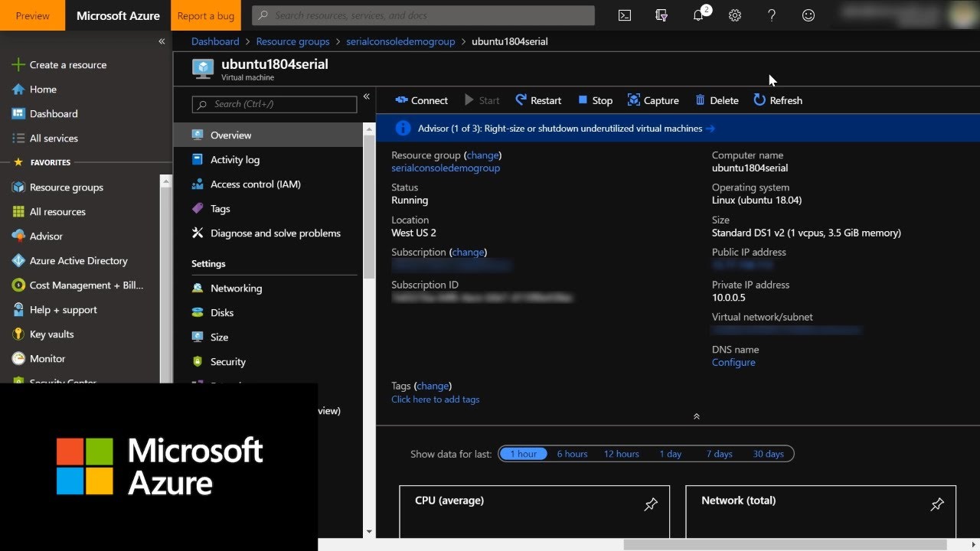Stop the virtual machine
This screenshot has height=551, width=980.
coord(595,100)
